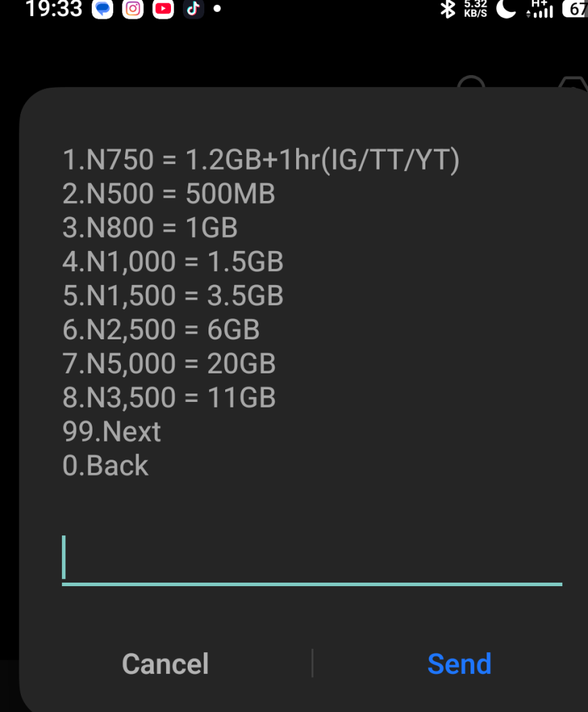Choose the N5,000 = 20GB plan
The height and width of the screenshot is (712, 588).
pyautogui.click(x=169, y=364)
